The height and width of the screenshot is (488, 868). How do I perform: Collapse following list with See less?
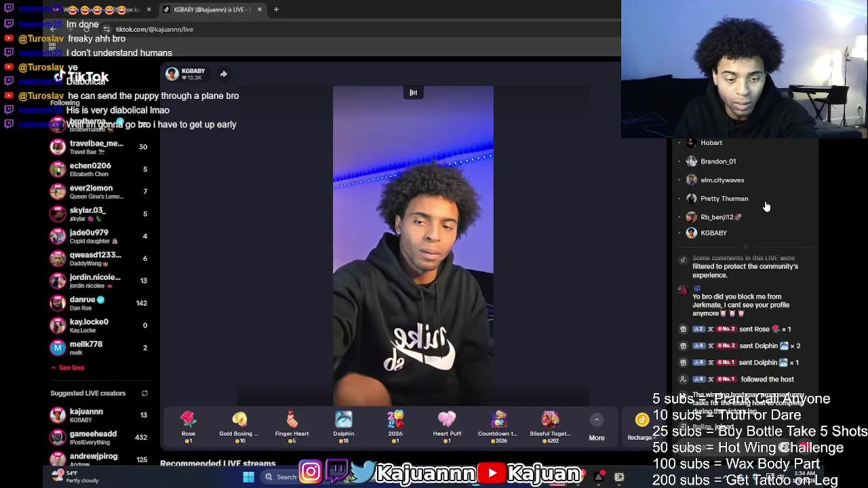pyautogui.click(x=68, y=367)
